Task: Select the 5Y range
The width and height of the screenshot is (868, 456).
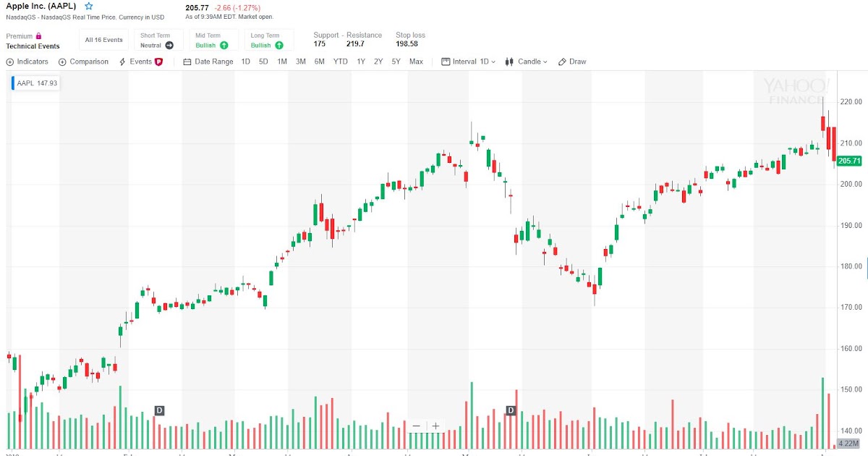Action: click(396, 62)
